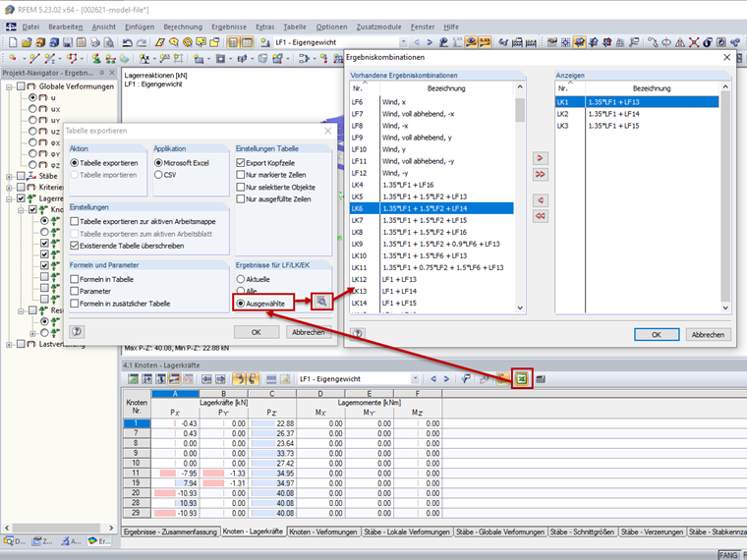The width and height of the screenshot is (747, 560).
Task: Open help in Tabelle exportieren dialog
Action: coord(77,332)
